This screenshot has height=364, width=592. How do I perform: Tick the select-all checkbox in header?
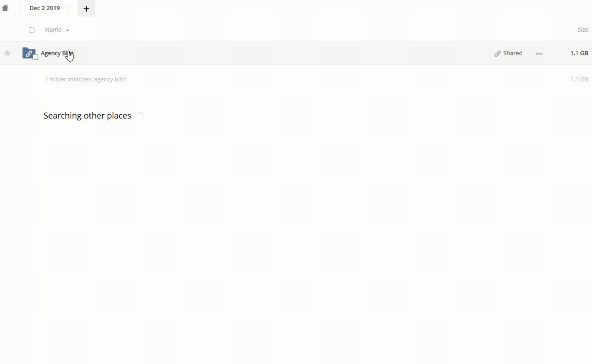click(x=32, y=30)
